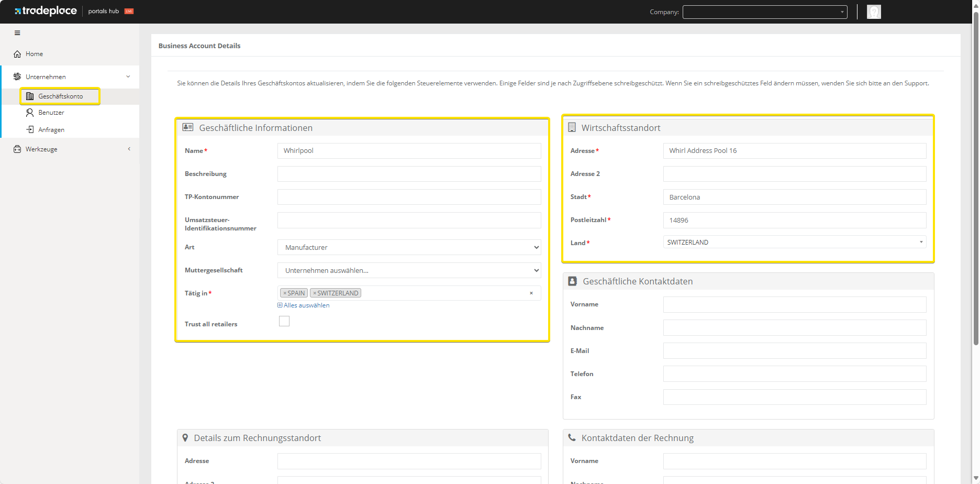Open the user avatar profile icon
Screen dimensions: 980x484
pos(874,12)
